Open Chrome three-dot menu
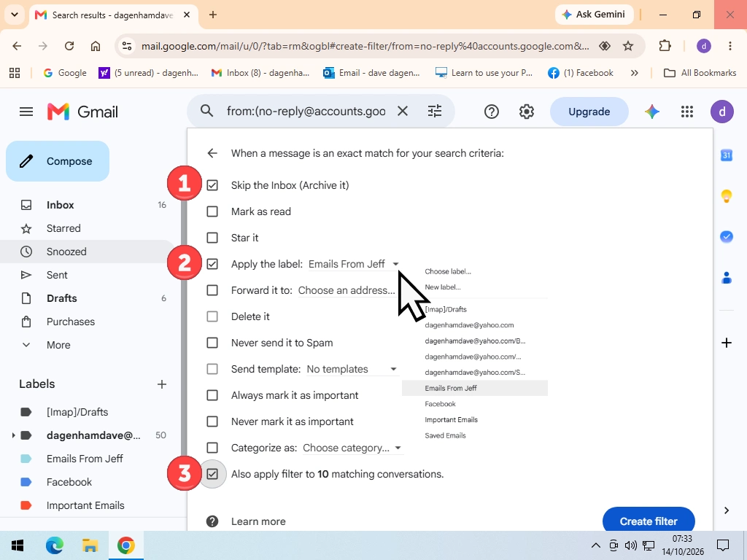Screen dimensions: 747x560 729,46
